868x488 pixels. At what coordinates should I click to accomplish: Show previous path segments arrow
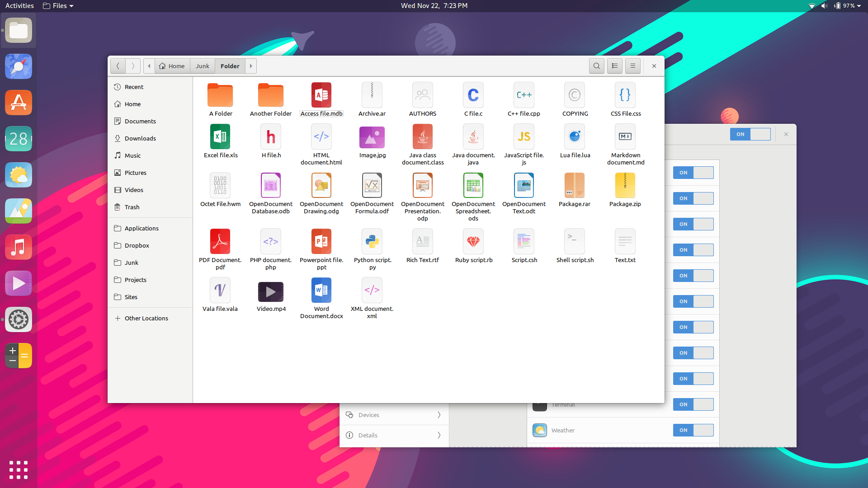149,66
